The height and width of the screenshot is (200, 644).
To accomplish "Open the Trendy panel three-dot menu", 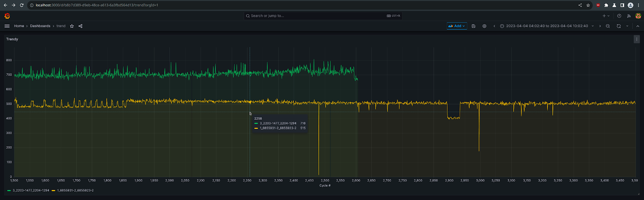I will point(636,39).
